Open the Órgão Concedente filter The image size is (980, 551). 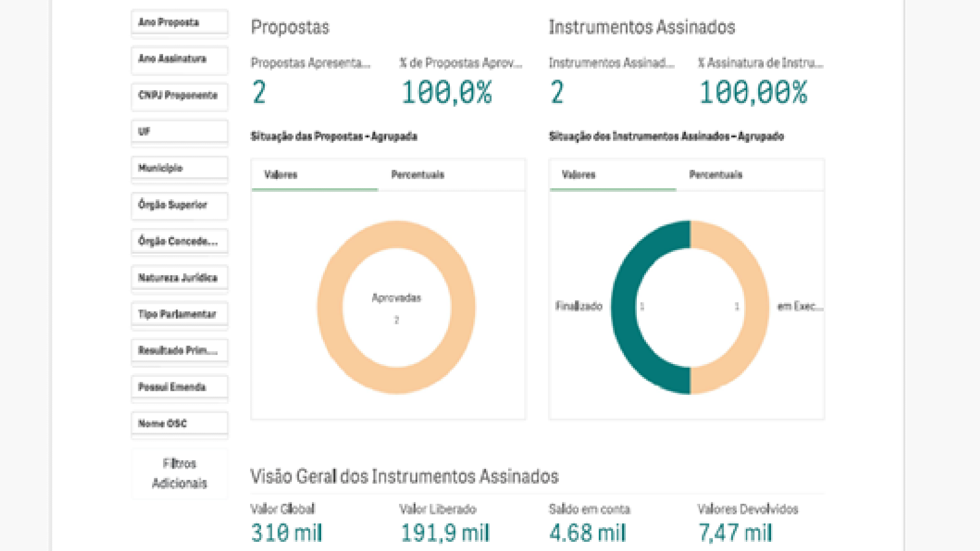coord(179,241)
